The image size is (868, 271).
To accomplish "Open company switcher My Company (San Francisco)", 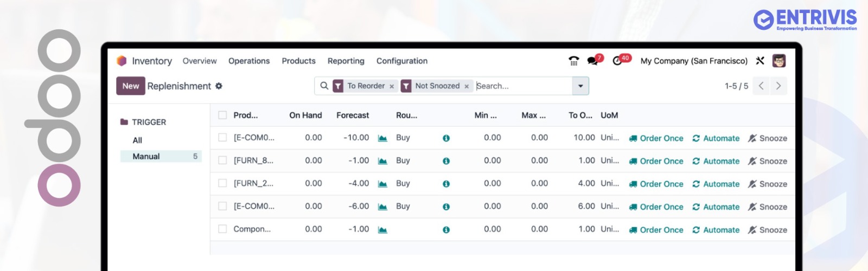I will (694, 61).
